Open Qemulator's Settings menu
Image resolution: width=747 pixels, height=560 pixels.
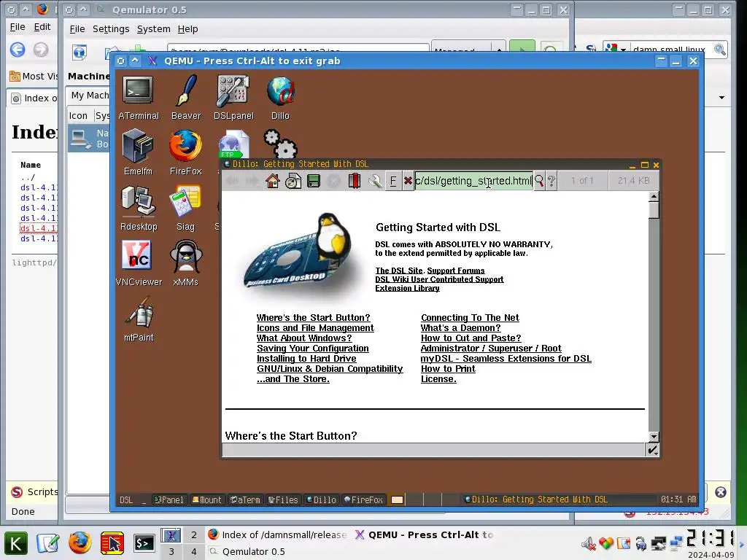pyautogui.click(x=111, y=29)
